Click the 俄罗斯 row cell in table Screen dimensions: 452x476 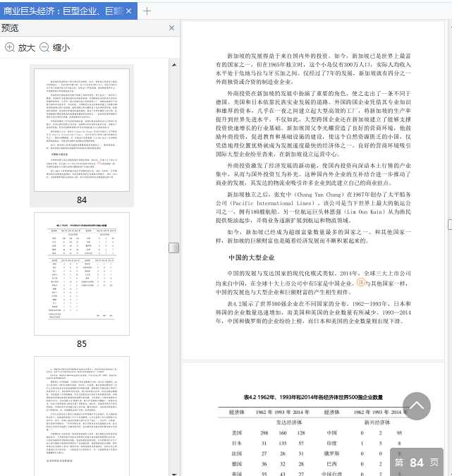(x=332, y=453)
